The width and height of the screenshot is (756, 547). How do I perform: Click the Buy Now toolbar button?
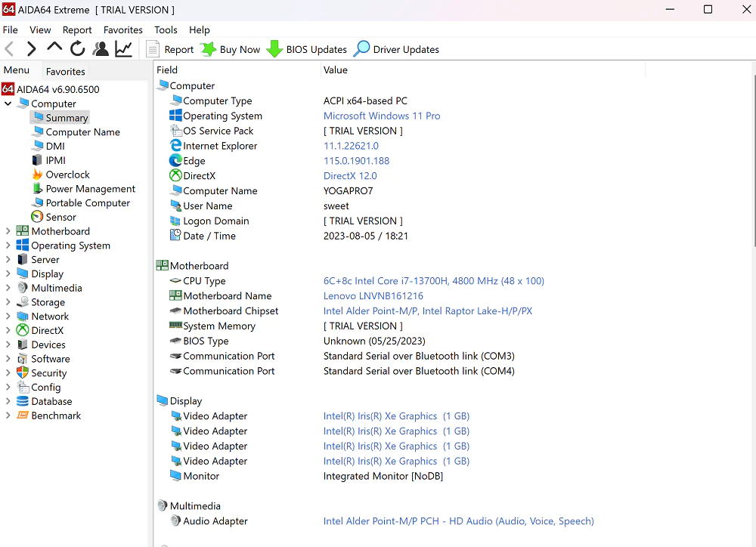click(230, 49)
